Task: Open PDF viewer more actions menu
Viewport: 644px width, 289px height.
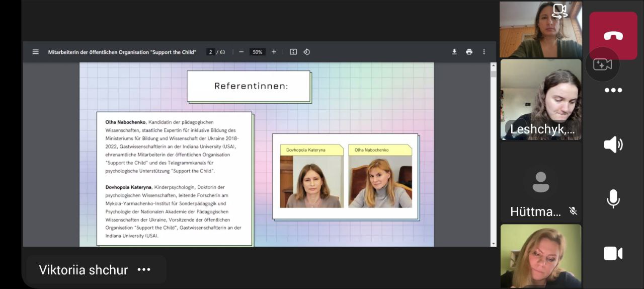Action: tap(484, 52)
